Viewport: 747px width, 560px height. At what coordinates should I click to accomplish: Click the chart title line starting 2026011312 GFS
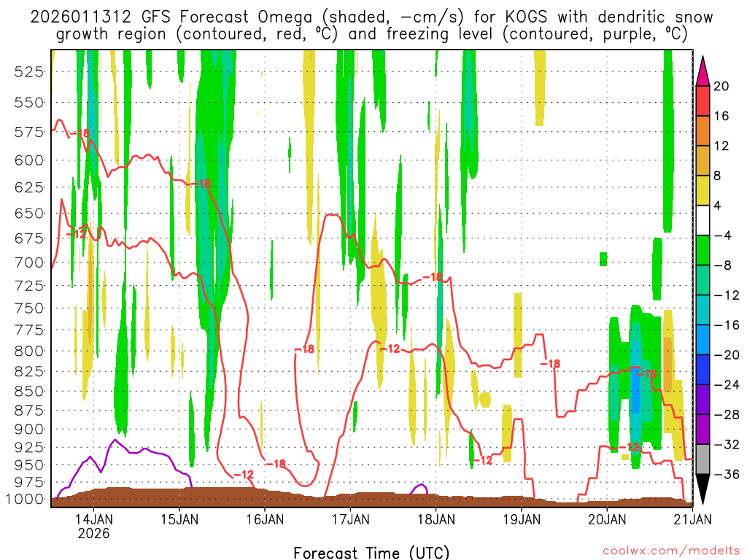(371, 17)
